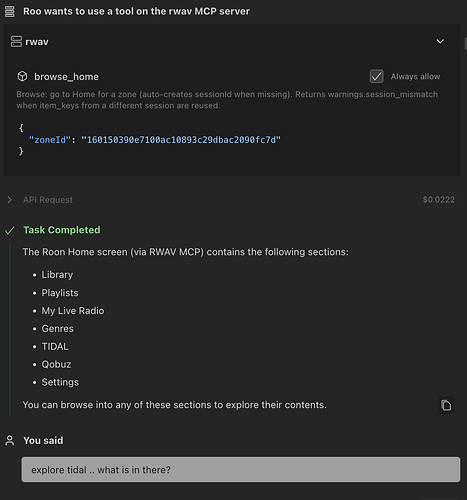Click the 'My Live Radio' list item
The height and width of the screenshot is (500, 467).
tap(73, 311)
